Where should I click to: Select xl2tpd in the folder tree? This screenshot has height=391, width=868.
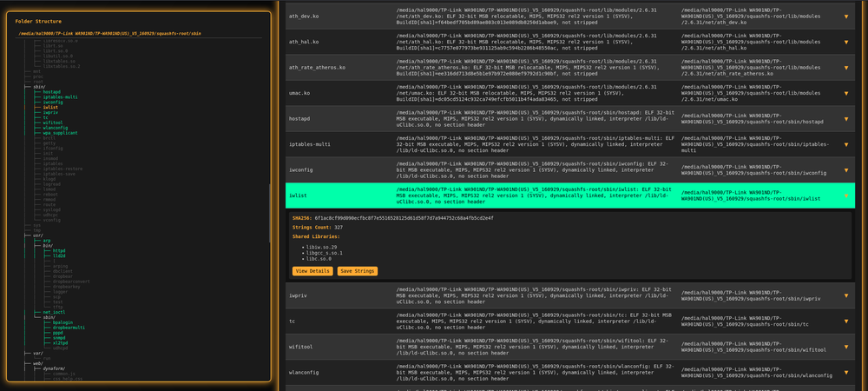coord(61,343)
